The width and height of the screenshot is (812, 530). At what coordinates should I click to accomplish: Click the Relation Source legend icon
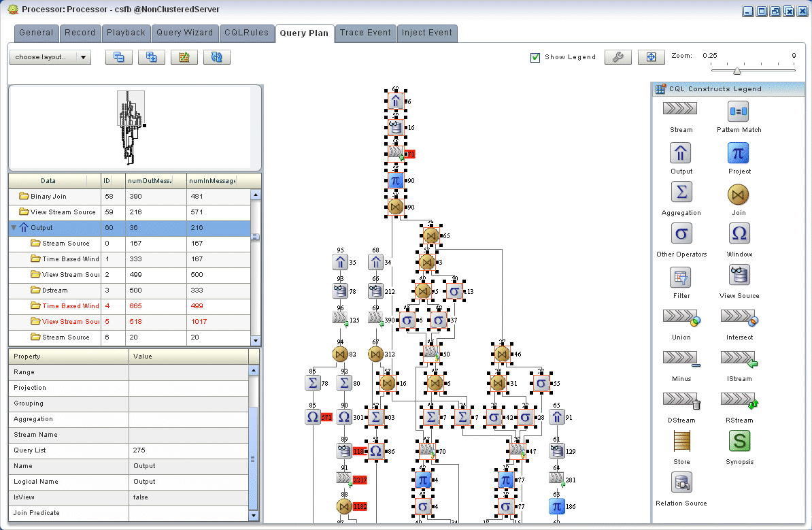[x=681, y=482]
